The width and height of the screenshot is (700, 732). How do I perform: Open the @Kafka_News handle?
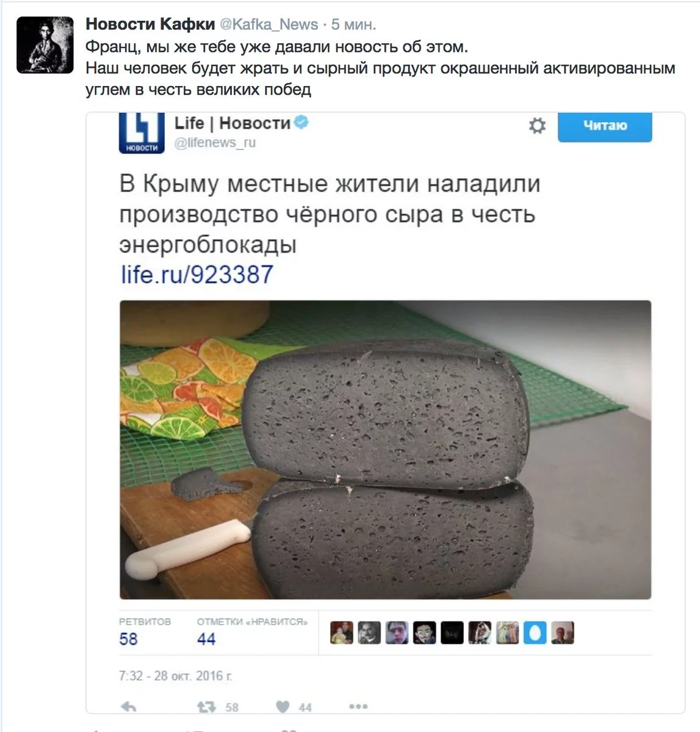(x=269, y=24)
